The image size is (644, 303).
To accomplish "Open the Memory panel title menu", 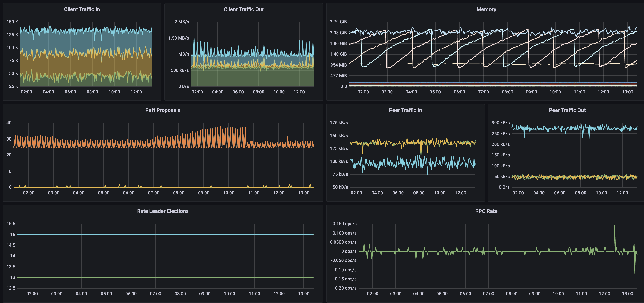I will click(x=486, y=9).
